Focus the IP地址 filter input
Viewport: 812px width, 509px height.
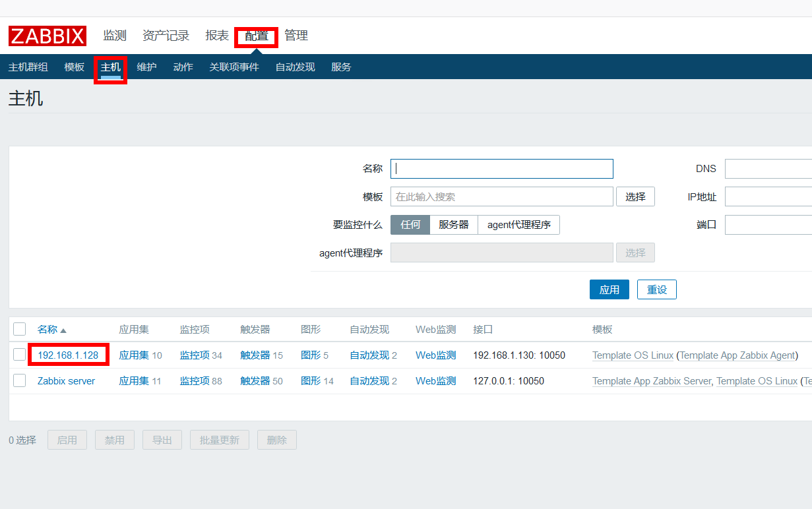[768, 196]
